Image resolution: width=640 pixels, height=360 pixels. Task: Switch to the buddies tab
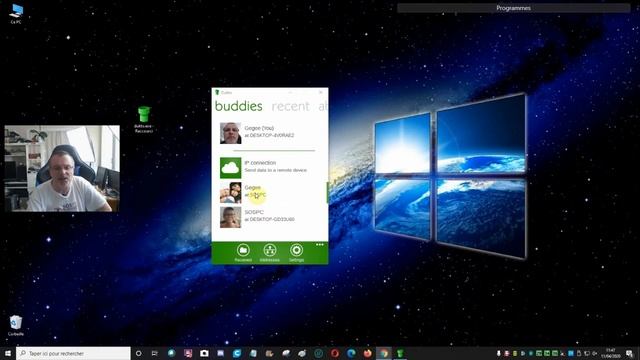(x=238, y=106)
